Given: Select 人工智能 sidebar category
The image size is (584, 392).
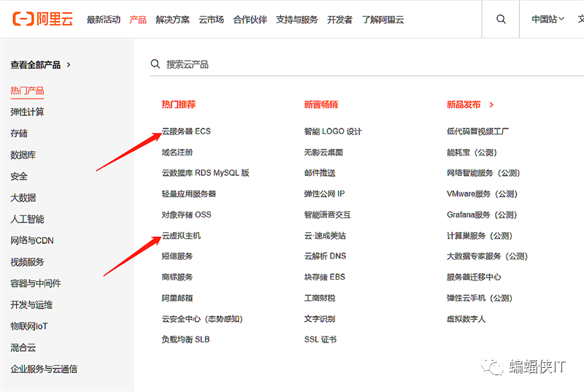Looking at the screenshot, I should (27, 219).
